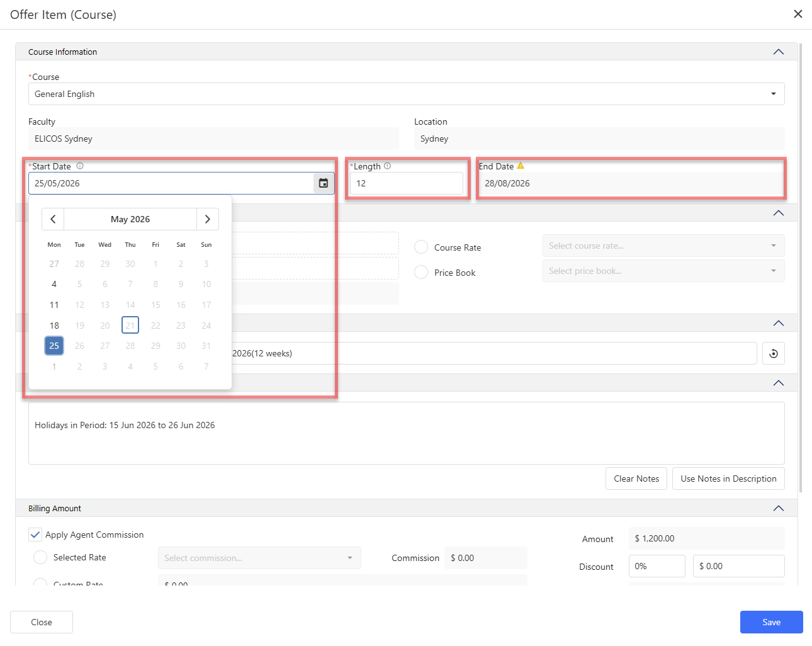Screen dimensions: 812x646
Task: Select May 25 in the calendar
Action: tap(54, 346)
